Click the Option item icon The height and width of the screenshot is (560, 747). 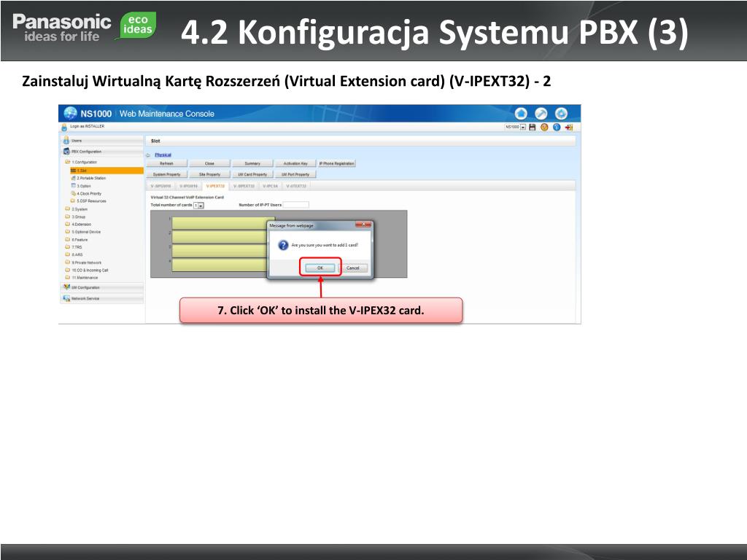[x=74, y=186]
